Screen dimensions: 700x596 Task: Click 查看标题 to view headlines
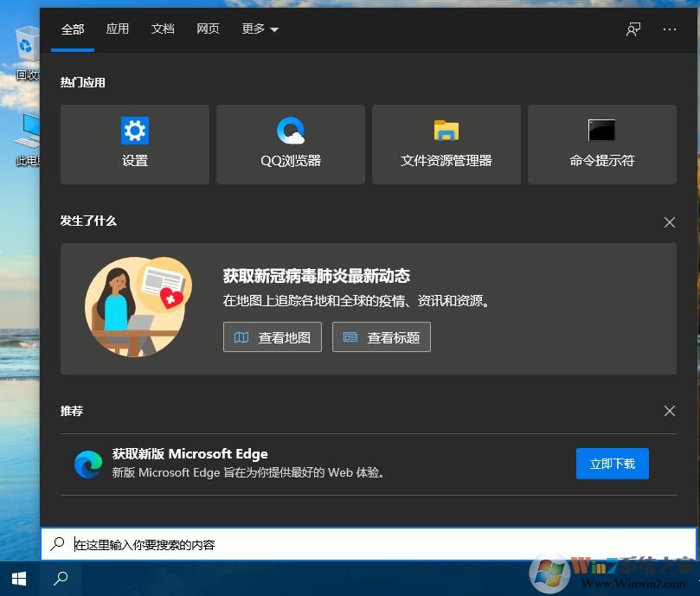pyautogui.click(x=381, y=337)
